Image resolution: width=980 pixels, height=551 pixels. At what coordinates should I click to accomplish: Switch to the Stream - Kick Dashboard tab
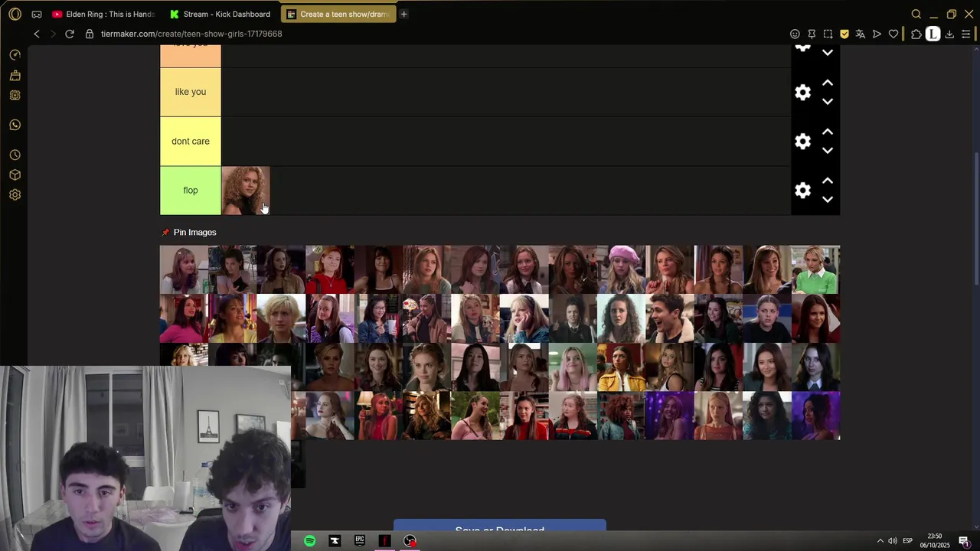pos(220,14)
